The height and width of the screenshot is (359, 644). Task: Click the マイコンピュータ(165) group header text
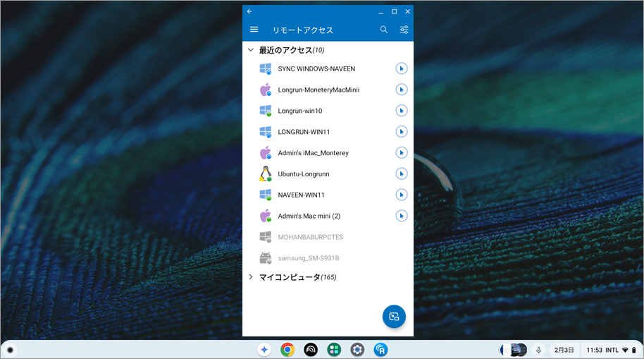(x=297, y=276)
